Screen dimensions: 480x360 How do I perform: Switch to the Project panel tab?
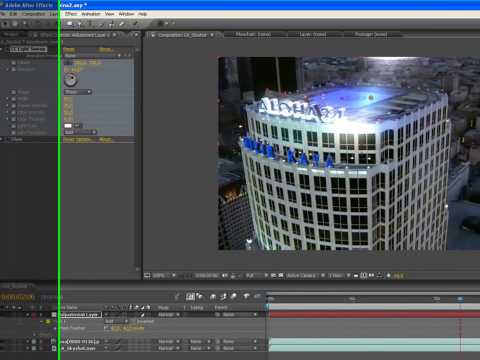[11, 35]
